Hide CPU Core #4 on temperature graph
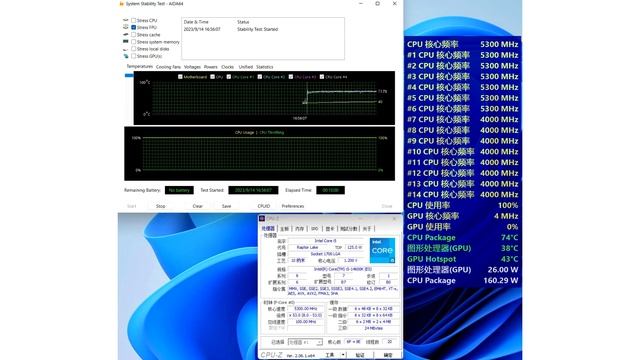Viewport: 640px width, 360px height. [x=322, y=77]
